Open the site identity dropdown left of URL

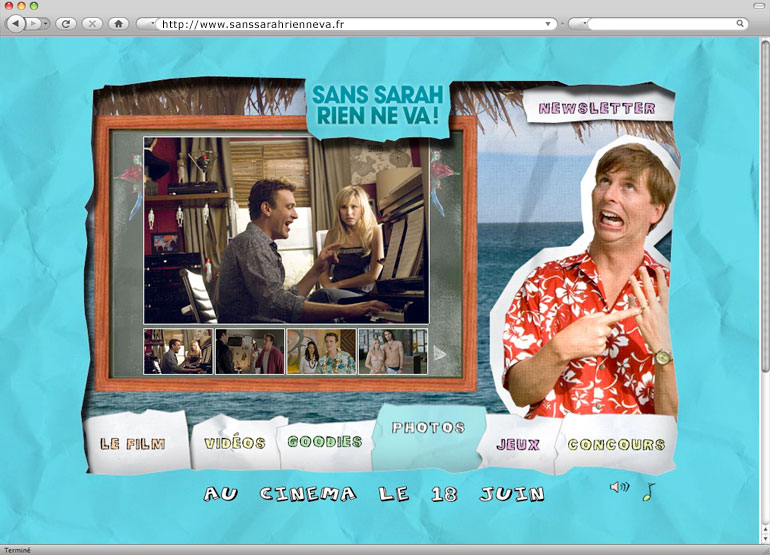coord(147,24)
